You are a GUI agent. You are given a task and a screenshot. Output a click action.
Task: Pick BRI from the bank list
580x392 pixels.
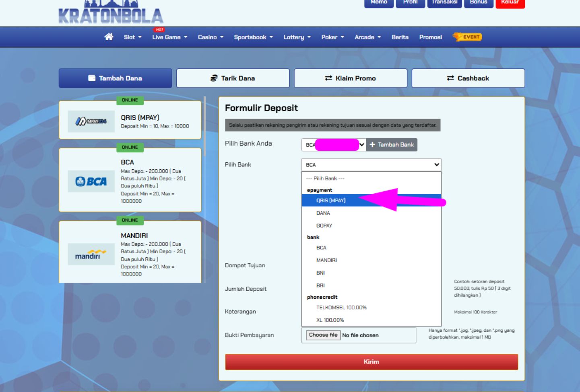[x=371, y=285]
